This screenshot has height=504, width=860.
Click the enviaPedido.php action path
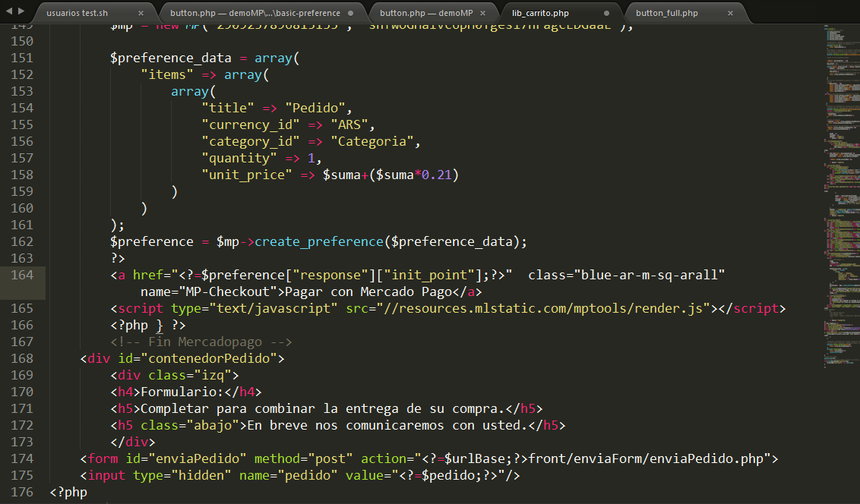pos(646,458)
